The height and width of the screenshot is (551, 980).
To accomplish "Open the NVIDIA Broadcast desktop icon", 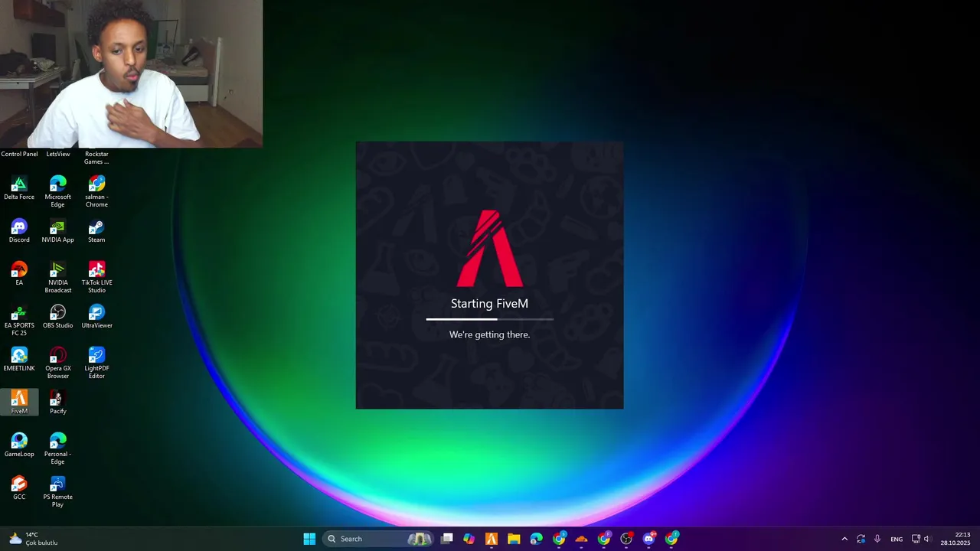I will [58, 278].
